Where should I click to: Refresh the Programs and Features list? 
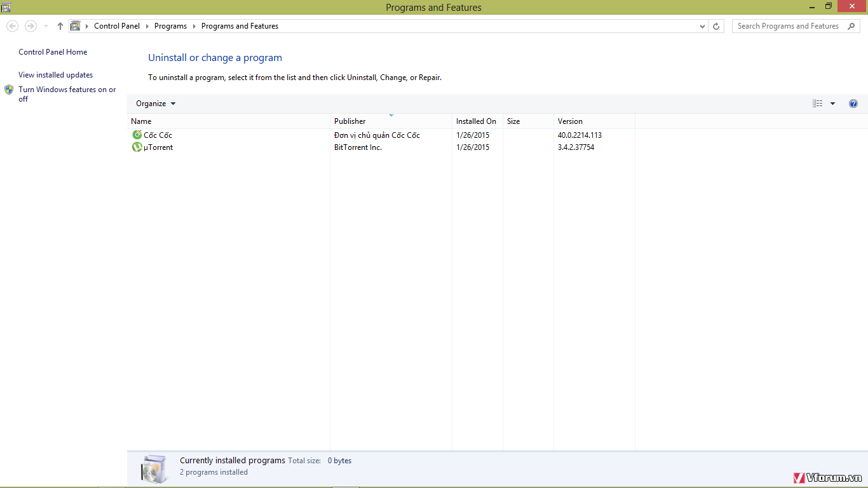point(716,26)
